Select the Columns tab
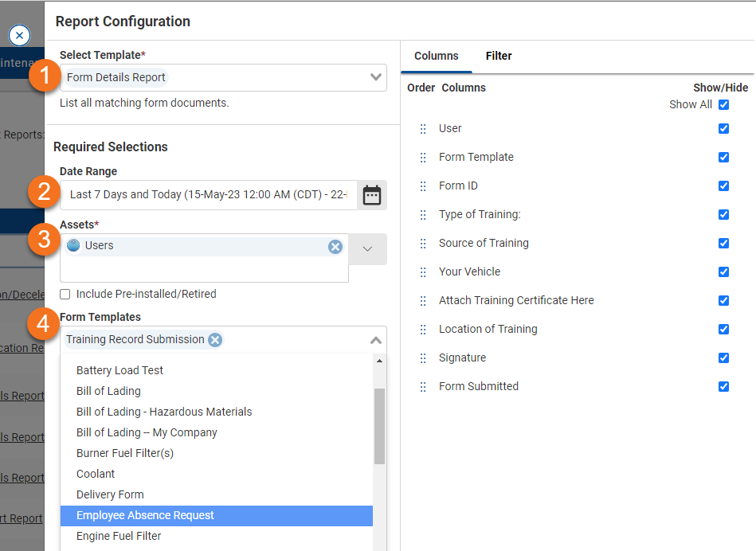The height and width of the screenshot is (551, 756). [x=436, y=56]
